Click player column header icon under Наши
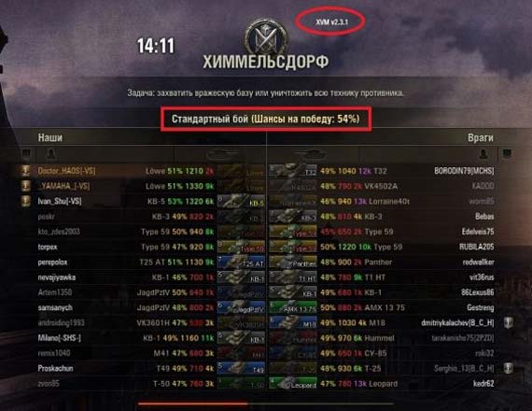Image resolution: width=532 pixels, height=411 pixels. [x=51, y=154]
